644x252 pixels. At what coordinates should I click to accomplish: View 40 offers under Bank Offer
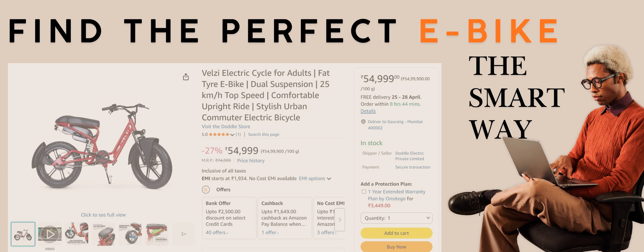point(216,232)
